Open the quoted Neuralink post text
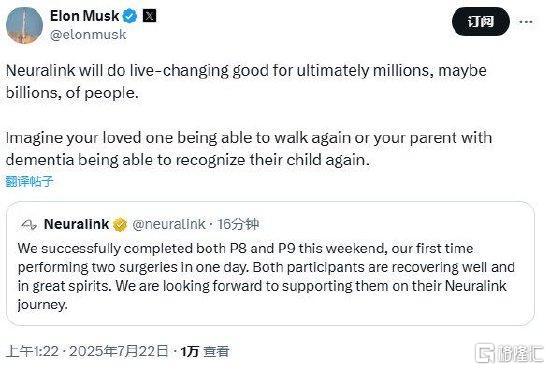This screenshot has width=550, height=370. (x=266, y=276)
